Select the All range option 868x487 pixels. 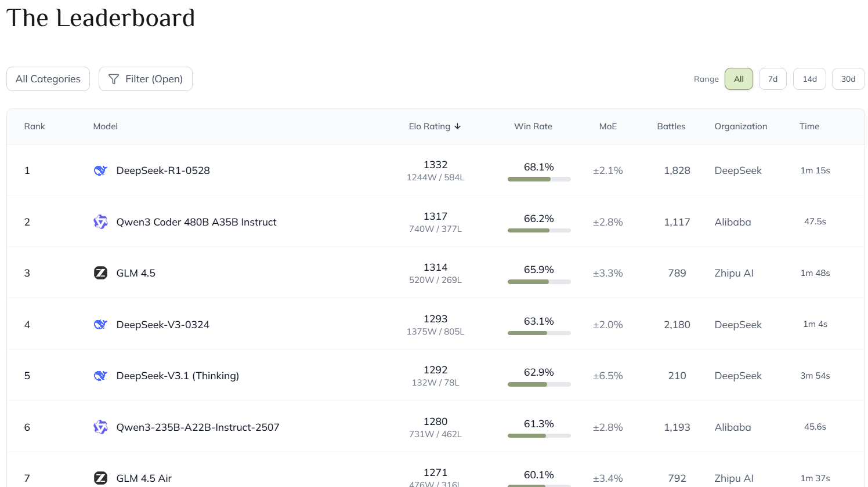(x=739, y=79)
